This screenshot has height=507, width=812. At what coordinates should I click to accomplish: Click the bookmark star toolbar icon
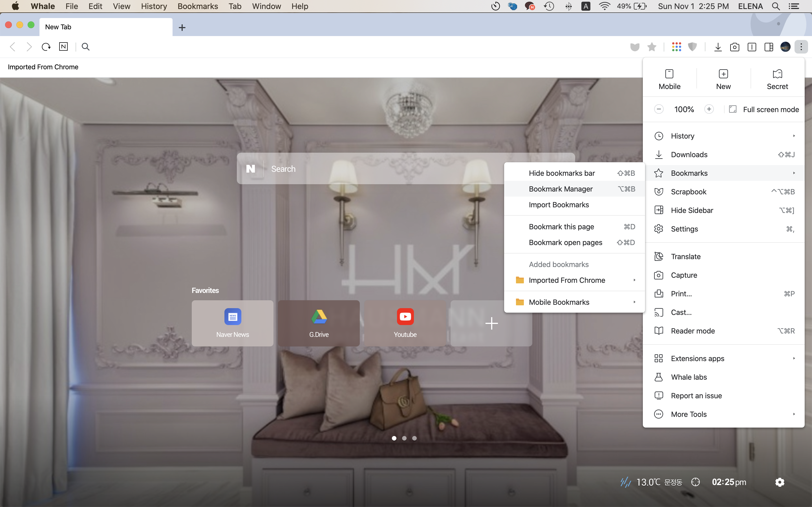pos(652,47)
